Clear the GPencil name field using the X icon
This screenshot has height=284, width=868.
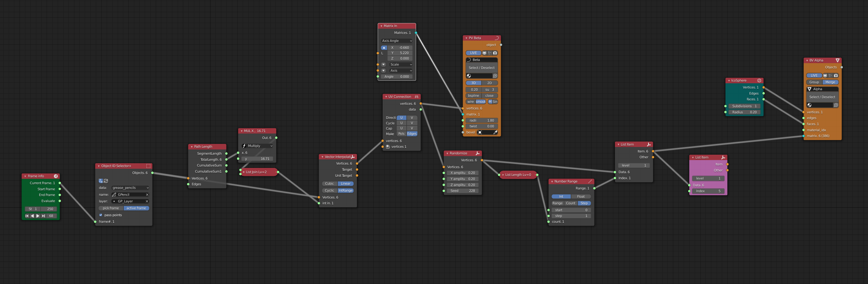[147, 195]
